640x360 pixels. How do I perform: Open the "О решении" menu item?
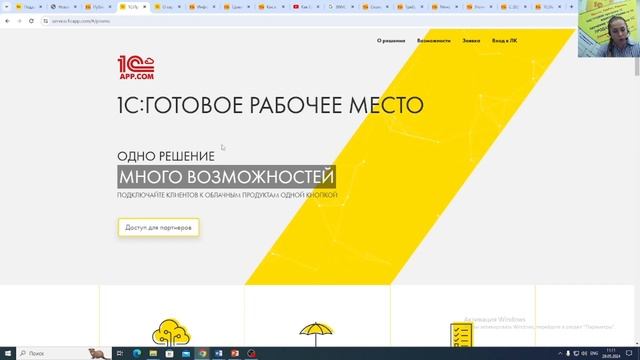click(391, 41)
